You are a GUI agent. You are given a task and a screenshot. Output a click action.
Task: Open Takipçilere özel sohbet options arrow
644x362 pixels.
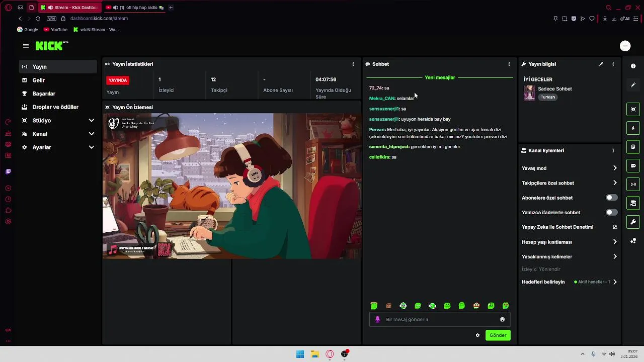pyautogui.click(x=614, y=183)
